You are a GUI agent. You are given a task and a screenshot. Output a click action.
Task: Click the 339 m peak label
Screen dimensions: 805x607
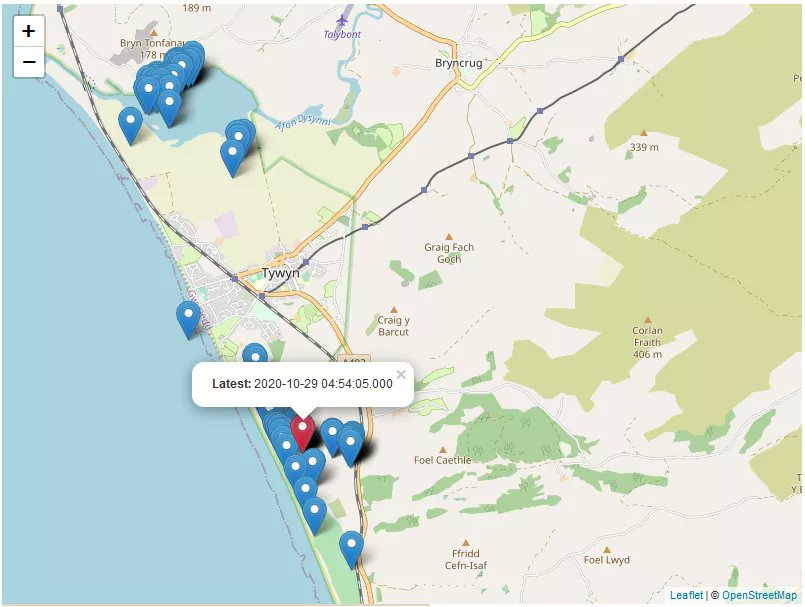coord(644,147)
